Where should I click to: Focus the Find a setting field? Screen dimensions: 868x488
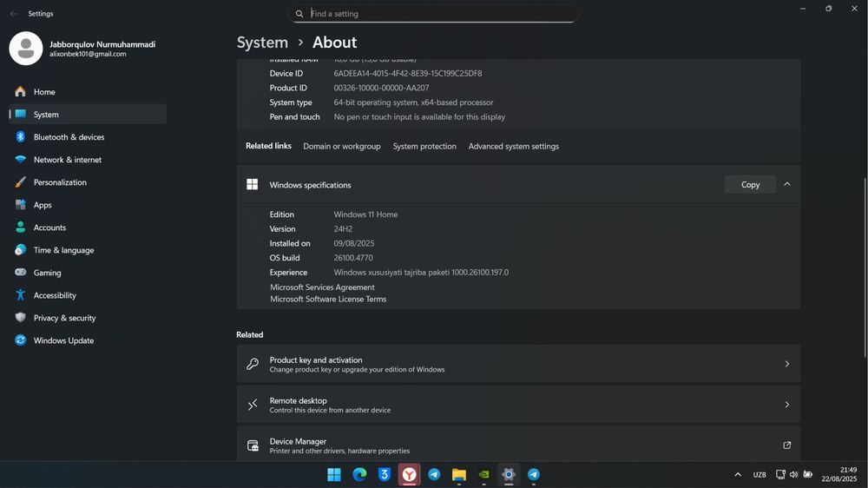click(433, 14)
